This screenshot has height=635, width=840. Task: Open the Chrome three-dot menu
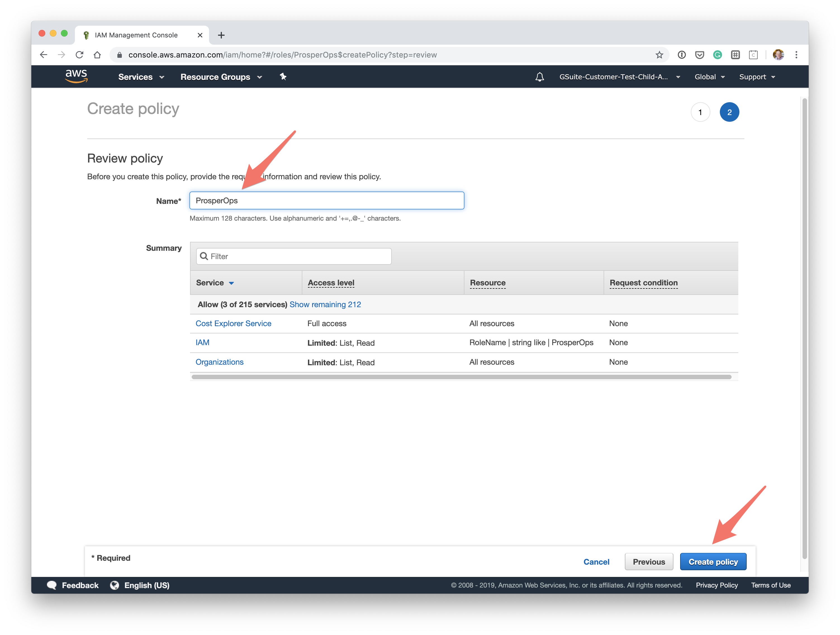click(796, 55)
